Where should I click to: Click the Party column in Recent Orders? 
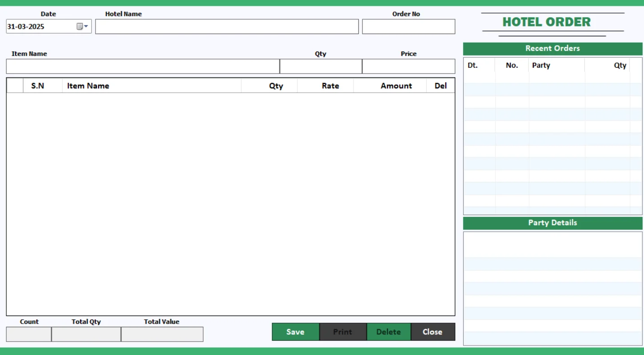(557, 65)
